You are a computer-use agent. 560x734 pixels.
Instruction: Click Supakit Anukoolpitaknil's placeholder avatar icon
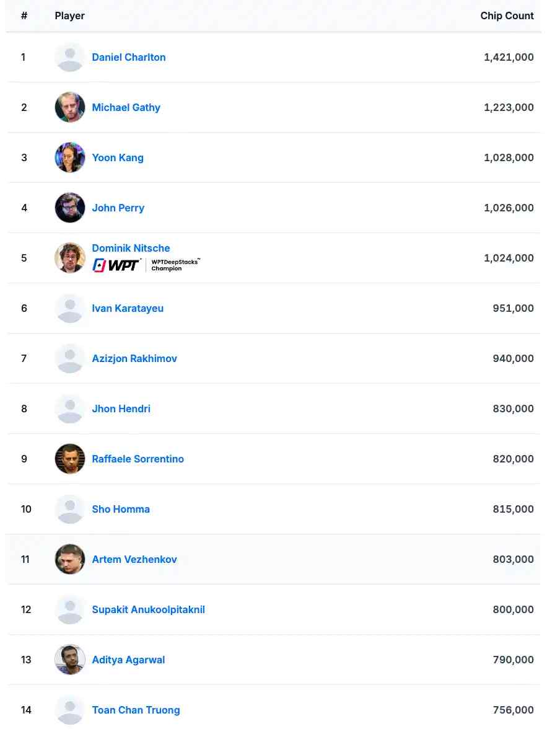(x=70, y=609)
